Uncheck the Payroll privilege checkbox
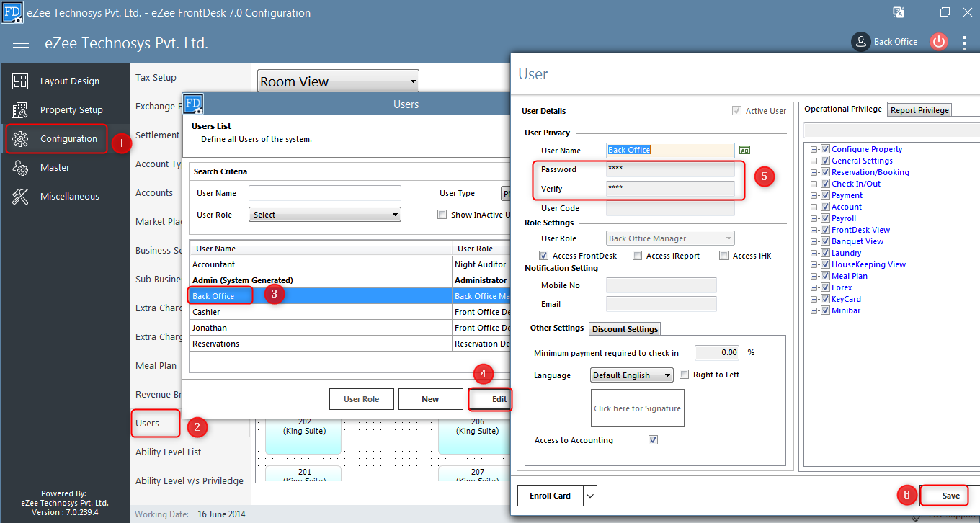980x523 pixels. [826, 218]
